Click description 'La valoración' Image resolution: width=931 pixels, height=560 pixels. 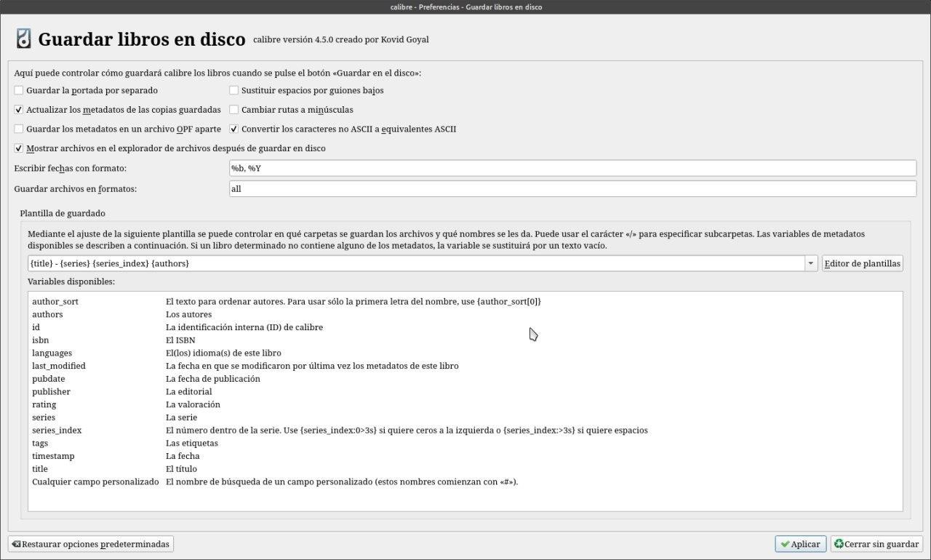[x=193, y=404]
